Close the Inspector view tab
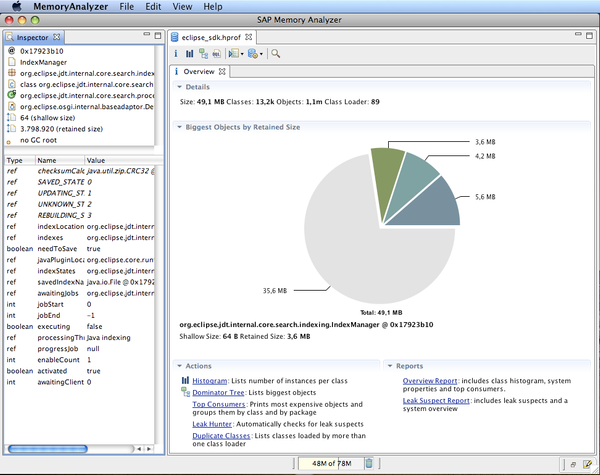 click(55, 37)
